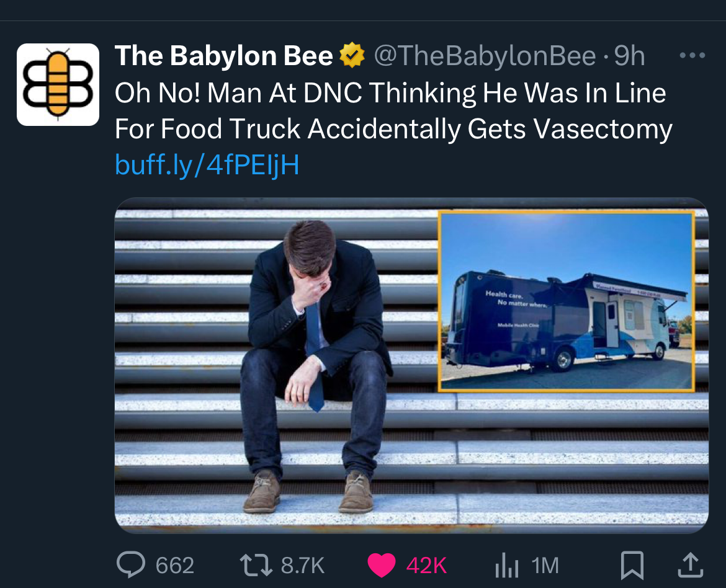Click the gold verified badge
The image size is (726, 588).
point(352,55)
